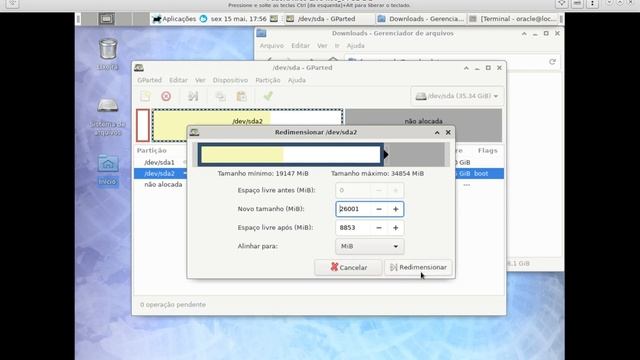Image resolution: width=640 pixels, height=360 pixels.
Task: Click the Cancelar button in resize dialog
Action: click(348, 267)
